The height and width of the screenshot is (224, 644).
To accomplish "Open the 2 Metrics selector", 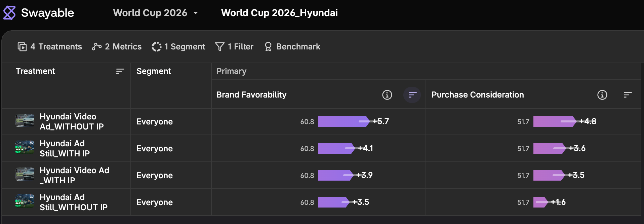I will point(117,46).
